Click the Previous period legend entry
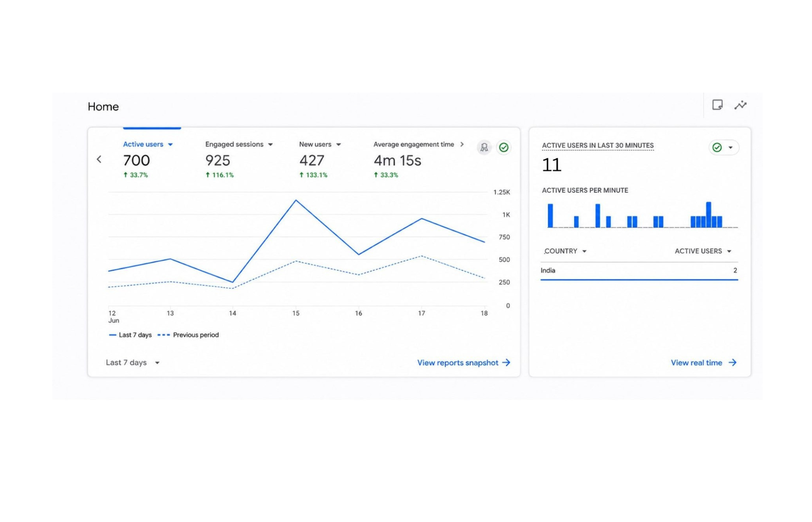The width and height of the screenshot is (812, 522). tap(188, 335)
